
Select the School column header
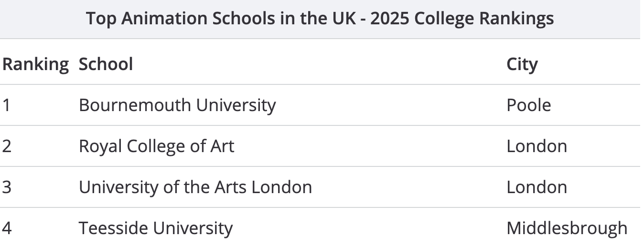click(106, 64)
